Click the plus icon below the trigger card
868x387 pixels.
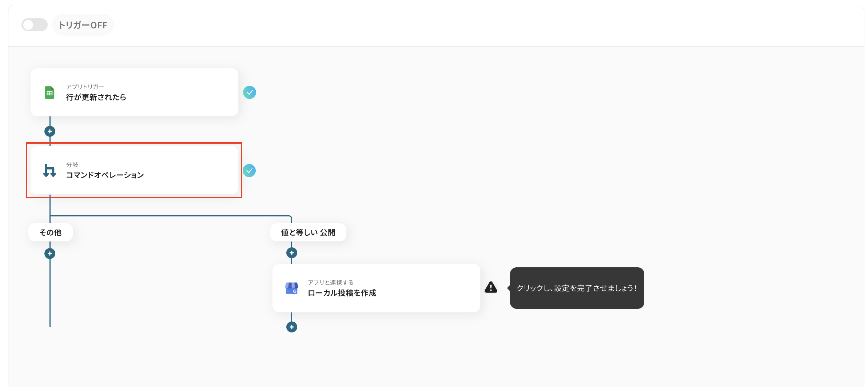click(49, 131)
